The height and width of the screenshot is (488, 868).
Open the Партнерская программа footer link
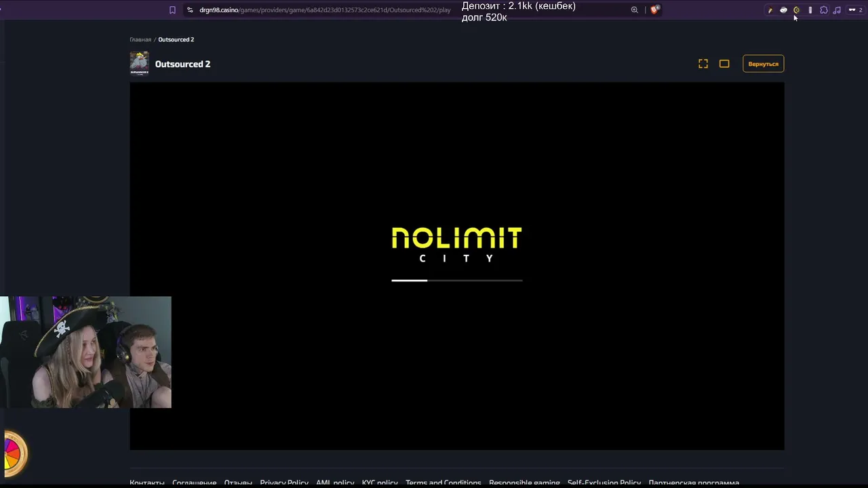(694, 483)
